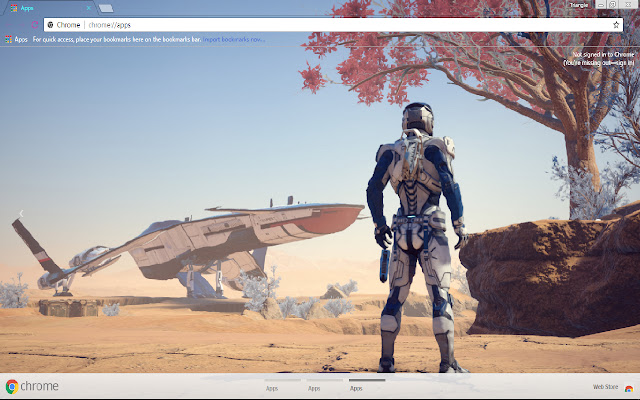Reload the page with the pink refresh icon
This screenshot has height=400, width=640.
35,25
